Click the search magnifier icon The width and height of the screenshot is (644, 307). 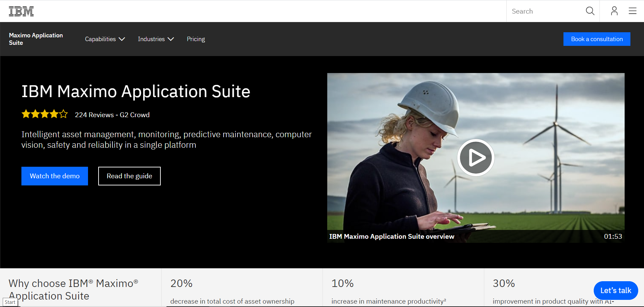[590, 11]
